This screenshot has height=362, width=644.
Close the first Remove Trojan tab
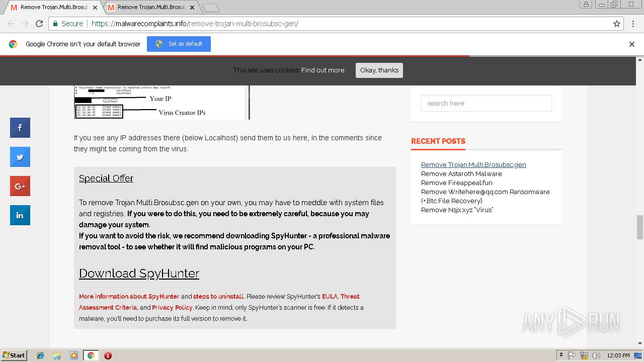coord(95,8)
